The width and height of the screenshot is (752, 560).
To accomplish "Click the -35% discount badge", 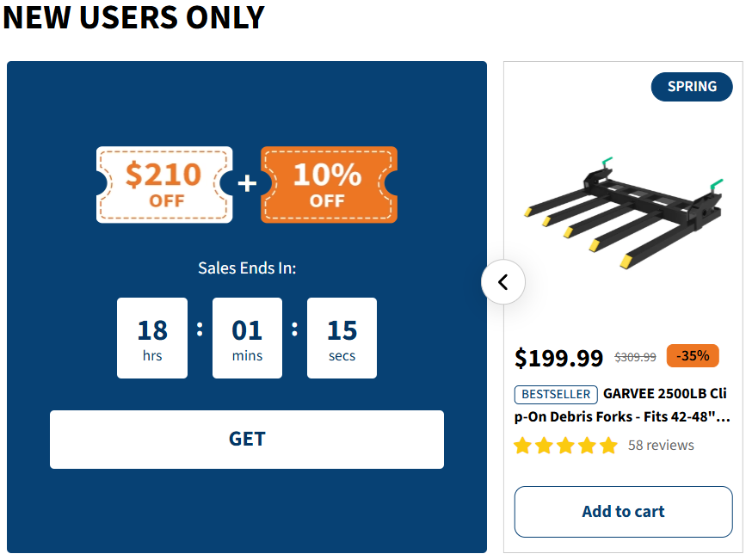I will 692,356.
